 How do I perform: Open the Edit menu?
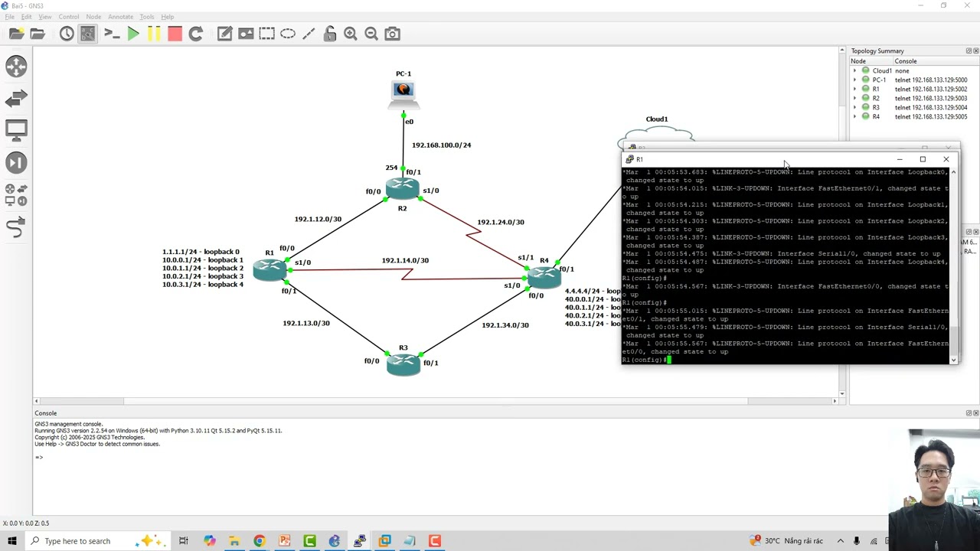point(27,16)
